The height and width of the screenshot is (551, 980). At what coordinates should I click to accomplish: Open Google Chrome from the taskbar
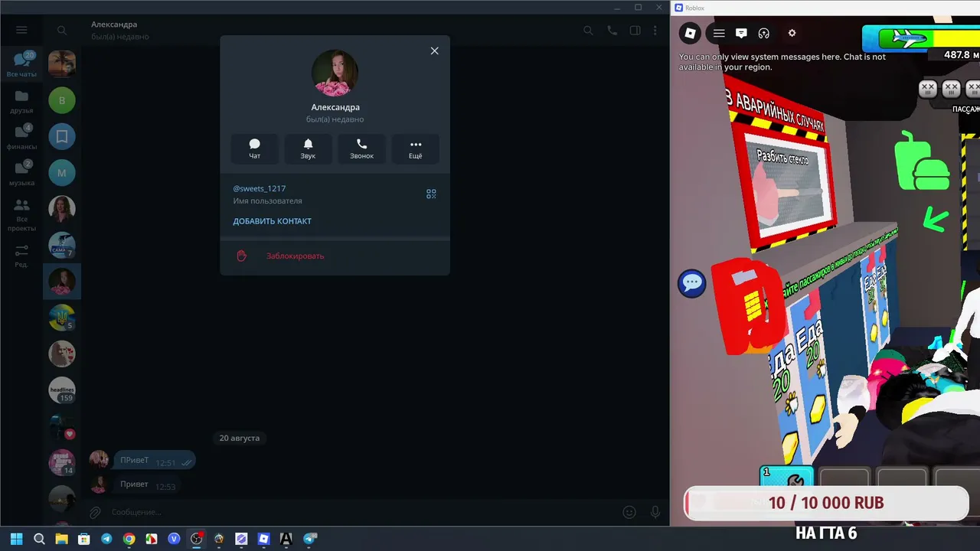[129, 539]
